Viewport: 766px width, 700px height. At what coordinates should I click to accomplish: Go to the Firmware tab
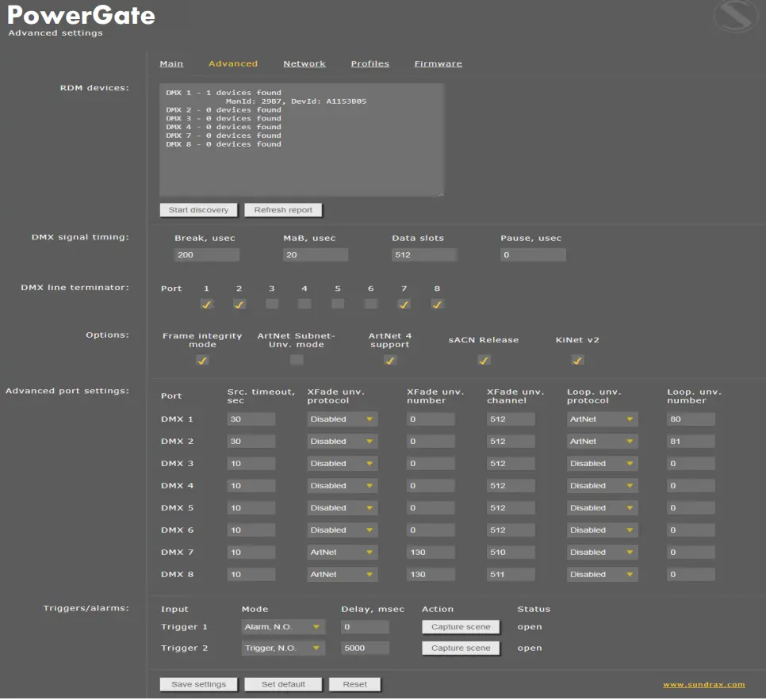pos(438,63)
